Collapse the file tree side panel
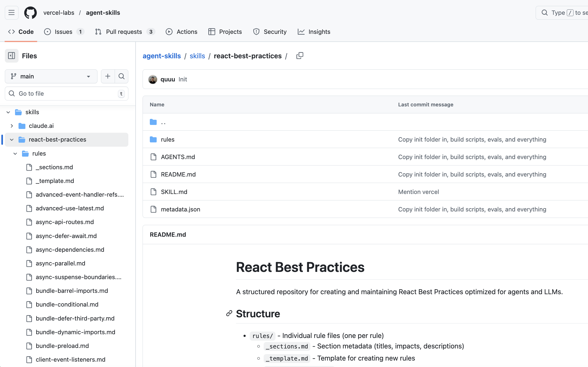 [x=12, y=56]
